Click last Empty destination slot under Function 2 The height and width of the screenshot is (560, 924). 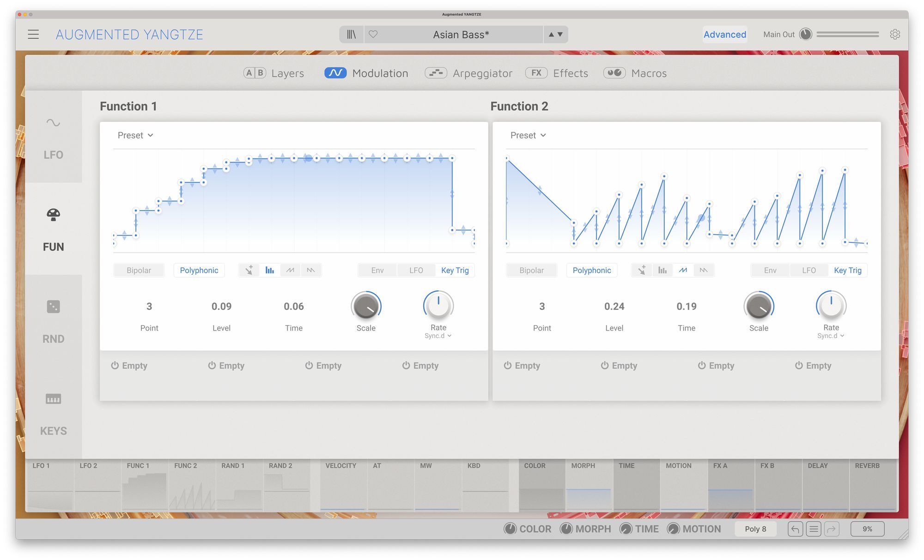(x=813, y=366)
